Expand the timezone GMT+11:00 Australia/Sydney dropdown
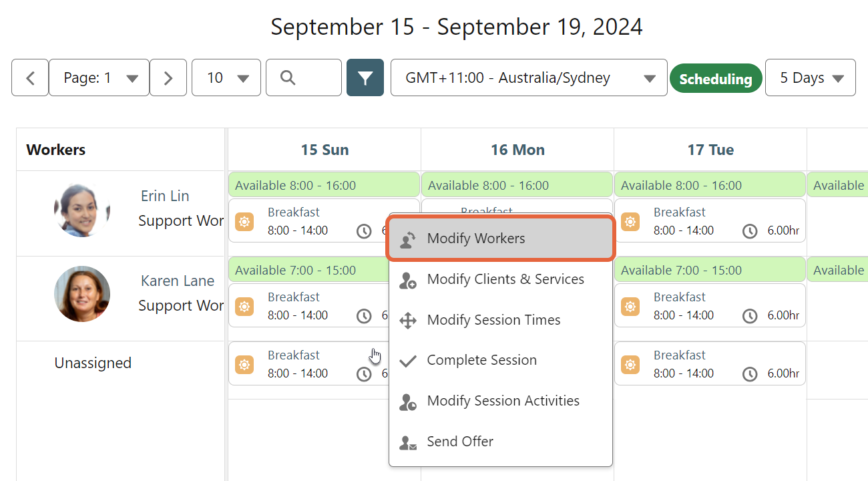The image size is (868, 481). point(528,77)
